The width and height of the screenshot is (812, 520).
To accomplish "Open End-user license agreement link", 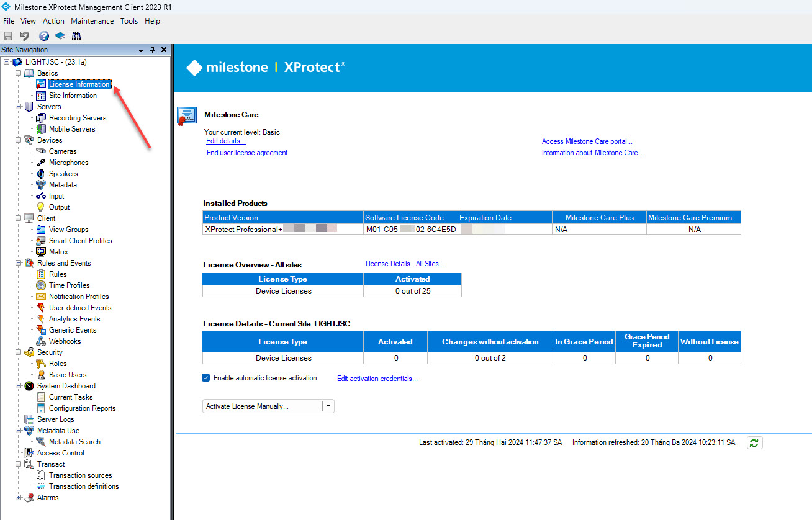I will 247,153.
